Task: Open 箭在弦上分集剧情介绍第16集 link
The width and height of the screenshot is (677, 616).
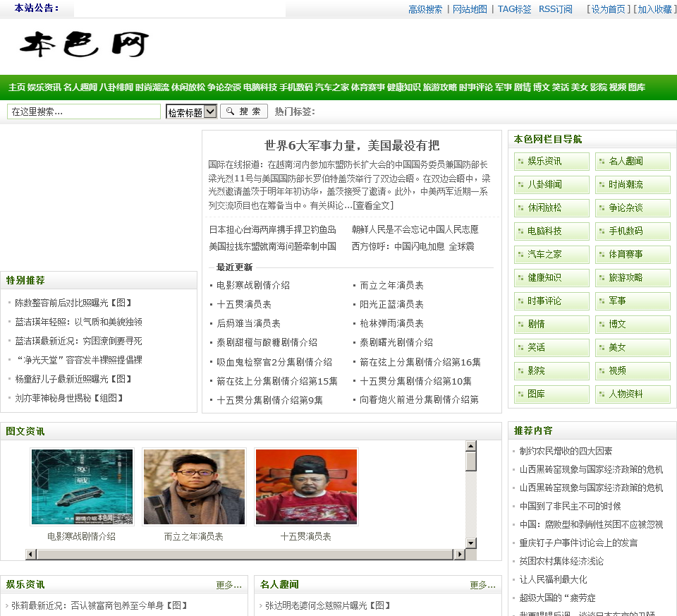Action: [420, 362]
